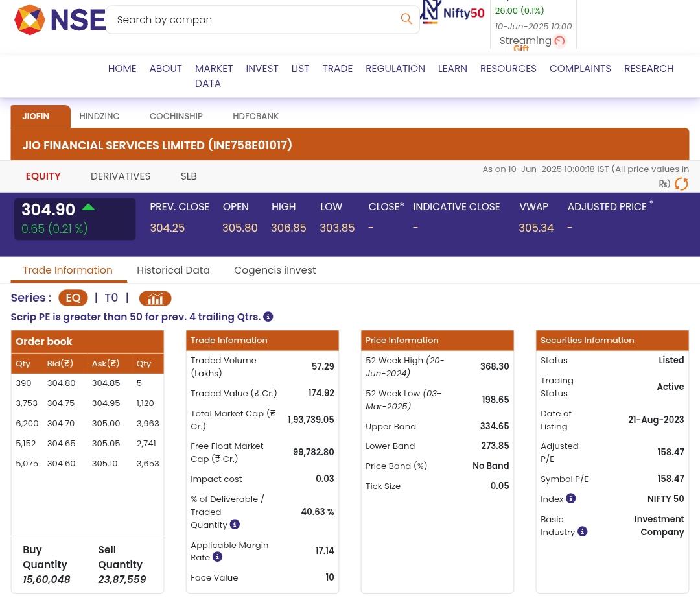700x600 pixels.
Task: Open the RESEARCH menu
Action: click(649, 68)
